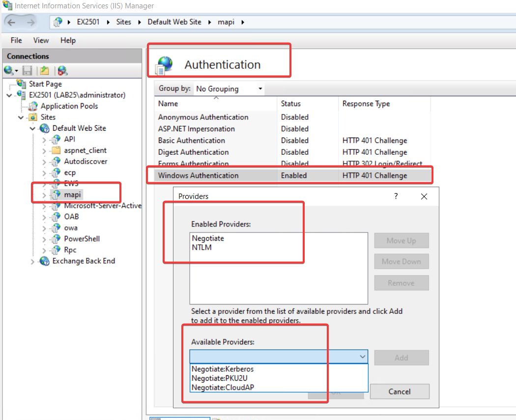Select Negotiate in Enabled Providers
The height and width of the screenshot is (420, 516).
point(208,238)
